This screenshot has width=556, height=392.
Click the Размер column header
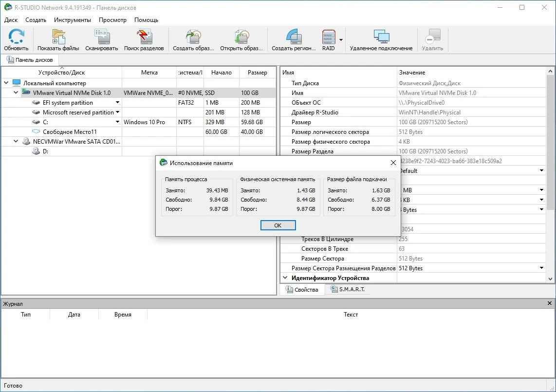pos(258,73)
